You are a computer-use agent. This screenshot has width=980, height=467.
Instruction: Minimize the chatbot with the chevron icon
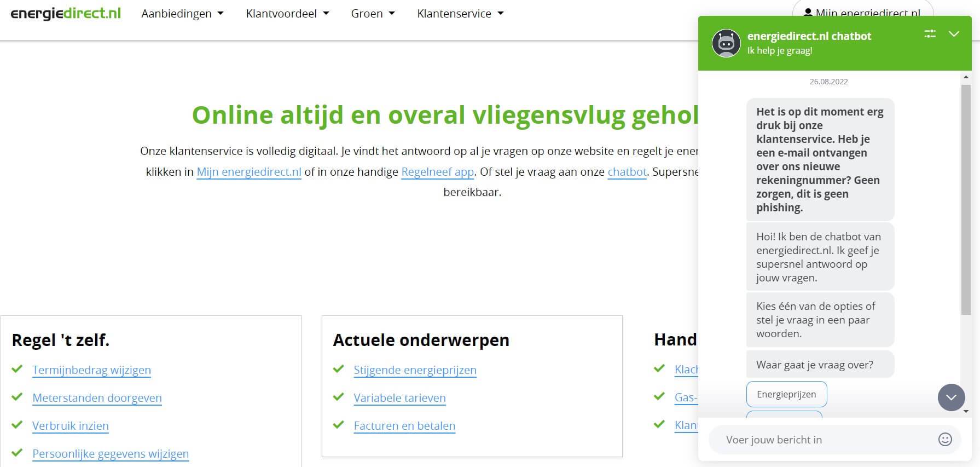click(x=954, y=34)
